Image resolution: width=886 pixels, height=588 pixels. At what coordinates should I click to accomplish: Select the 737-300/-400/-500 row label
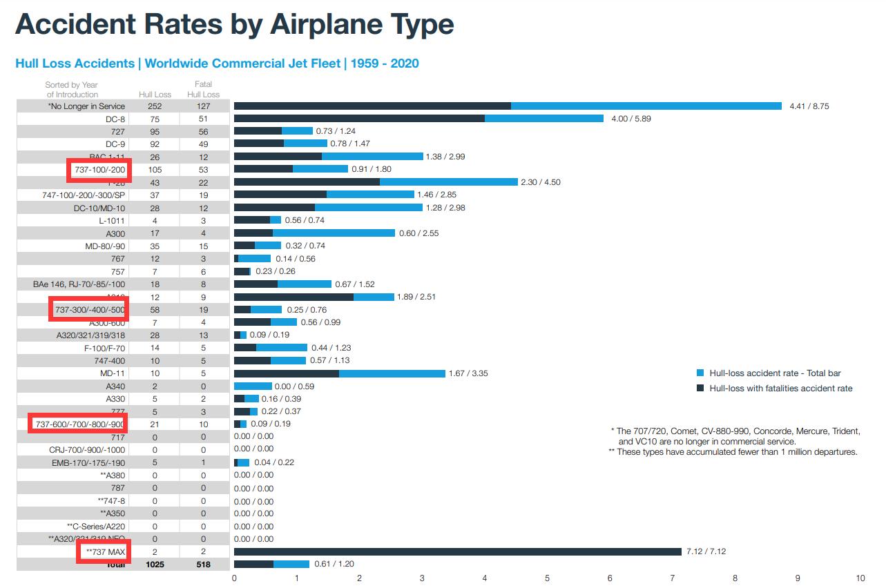point(88,309)
